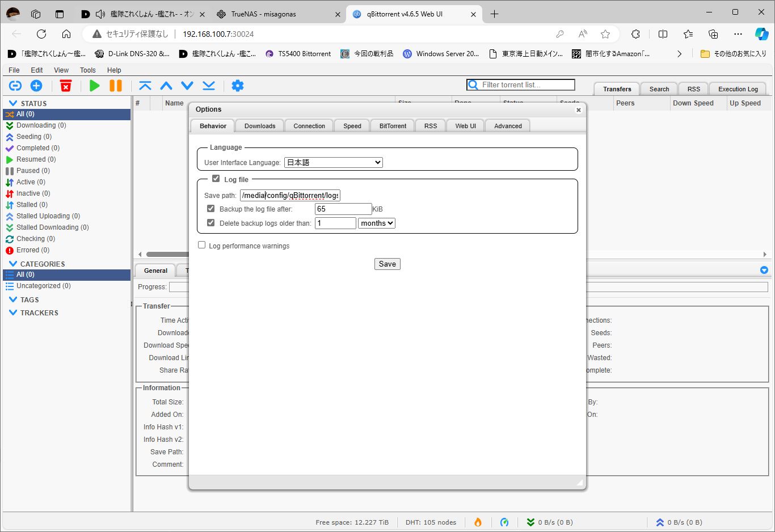775x532 pixels.
Task: Switch to the Connection options tab
Action: coord(309,126)
